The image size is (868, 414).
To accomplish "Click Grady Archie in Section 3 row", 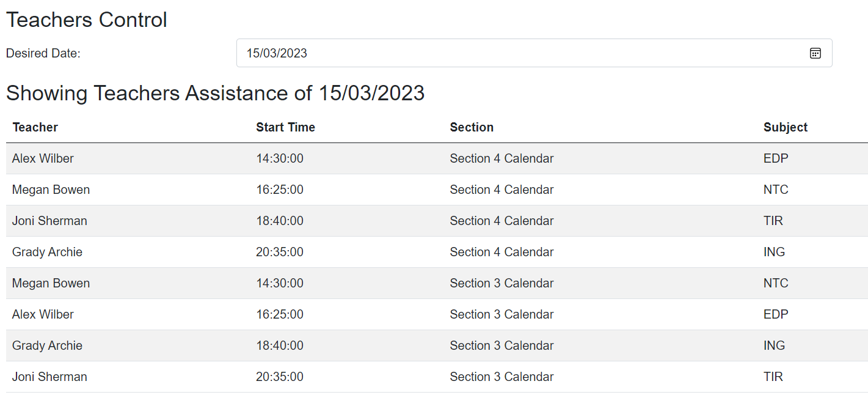I will 47,346.
